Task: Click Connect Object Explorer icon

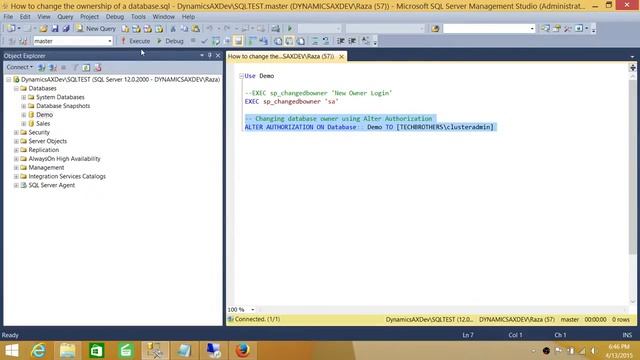Action: (42, 67)
